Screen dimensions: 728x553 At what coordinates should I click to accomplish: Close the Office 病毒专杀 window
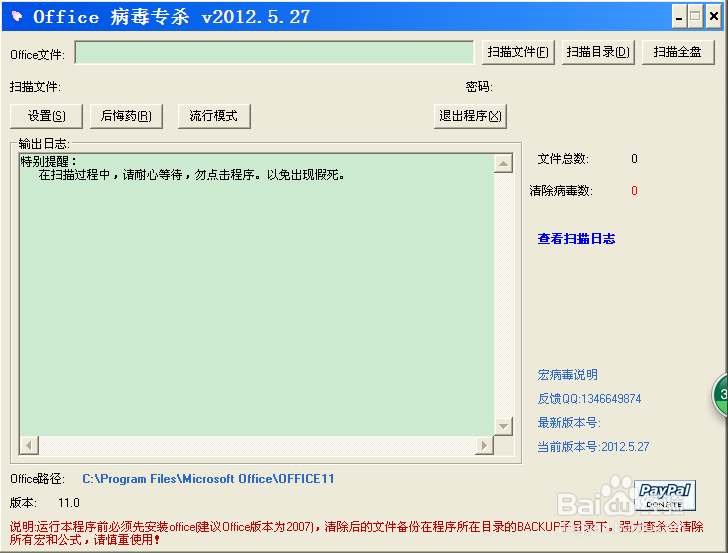coord(714,17)
